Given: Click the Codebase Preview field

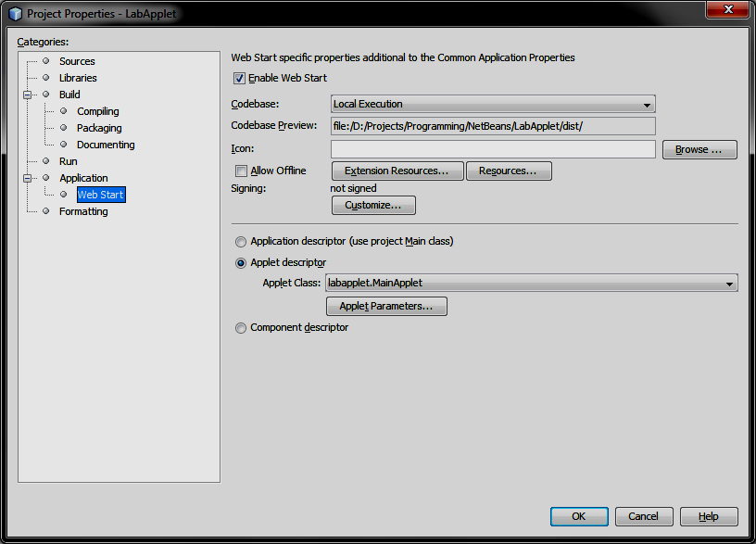Looking at the screenshot, I should (493, 126).
